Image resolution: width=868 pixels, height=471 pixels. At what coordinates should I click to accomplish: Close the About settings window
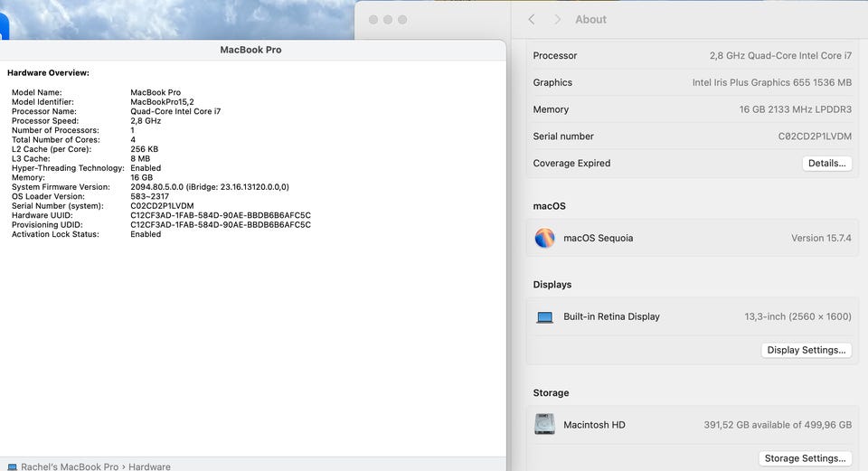373,19
